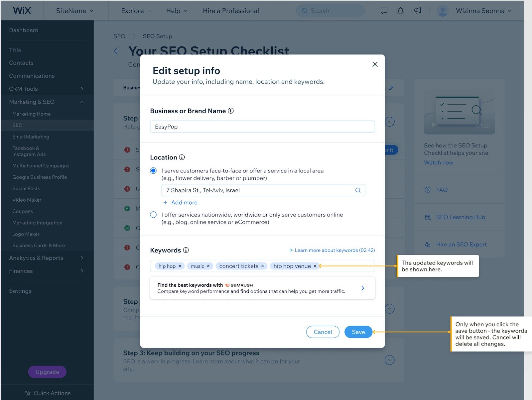Click the info icon beside Business or Brand Name

pyautogui.click(x=231, y=111)
